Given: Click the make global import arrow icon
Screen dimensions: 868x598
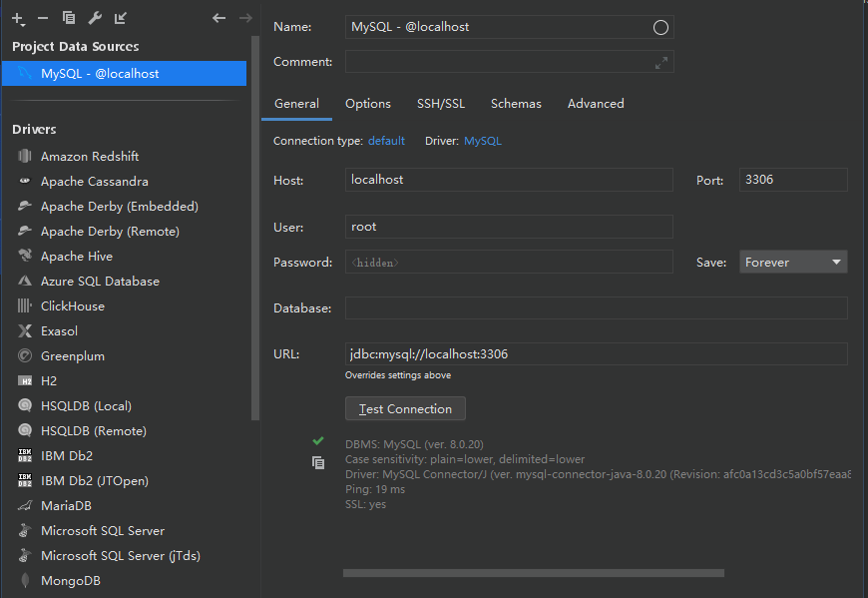Looking at the screenshot, I should [120, 18].
